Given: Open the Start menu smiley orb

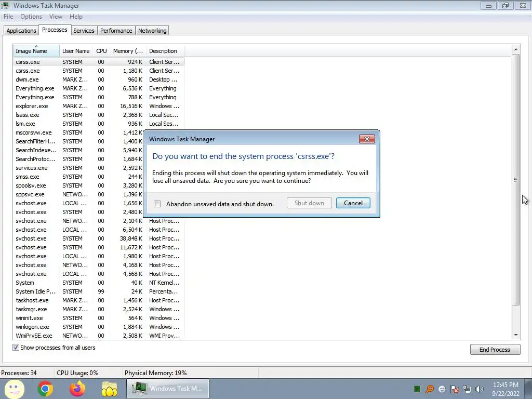Looking at the screenshot, I should pyautogui.click(x=14, y=389).
